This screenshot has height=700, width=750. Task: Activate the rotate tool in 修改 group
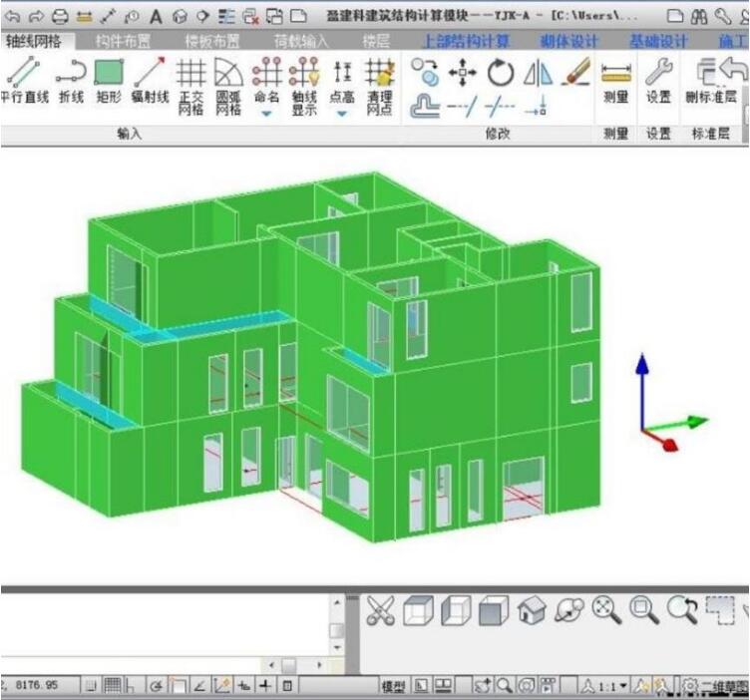[x=500, y=72]
